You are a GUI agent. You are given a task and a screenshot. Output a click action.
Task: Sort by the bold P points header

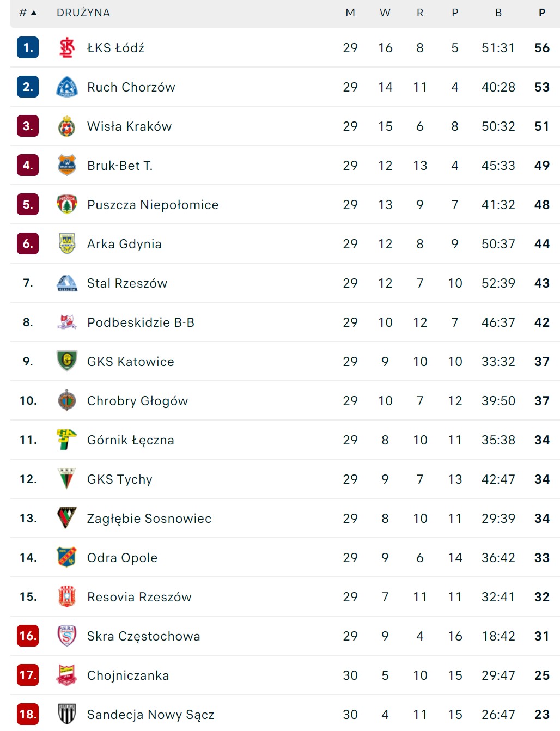(x=542, y=13)
